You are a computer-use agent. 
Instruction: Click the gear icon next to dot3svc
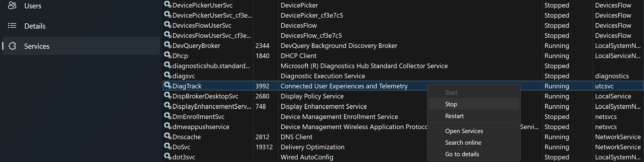[x=168, y=157]
